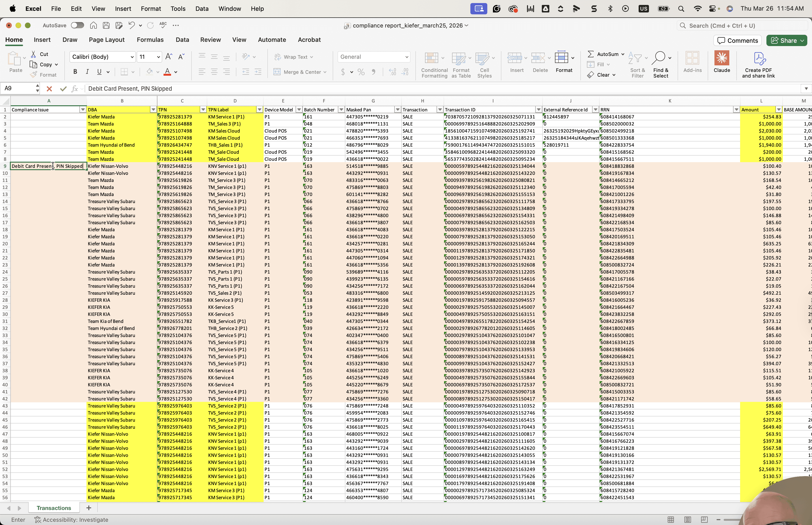Image resolution: width=812 pixels, height=525 pixels.
Task: Cancel the cell entry with the X
Action: 49,89
